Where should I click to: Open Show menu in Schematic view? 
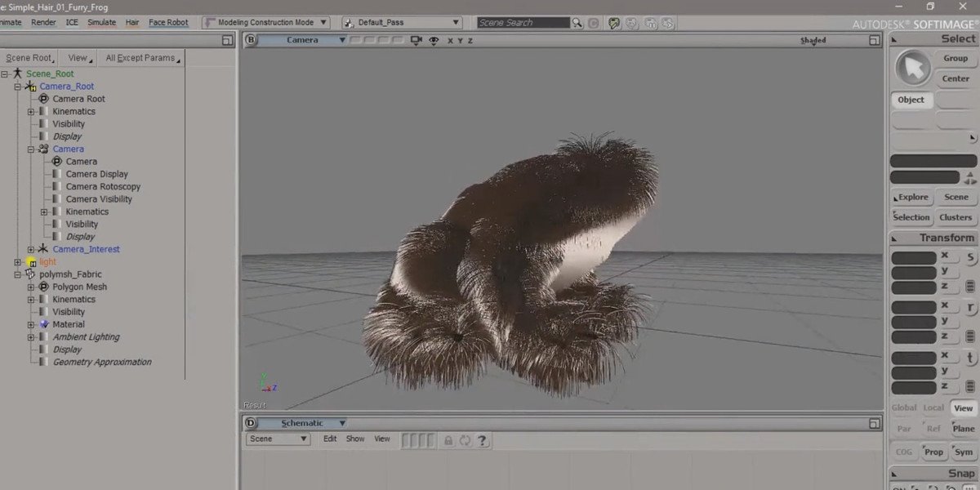pyautogui.click(x=355, y=439)
